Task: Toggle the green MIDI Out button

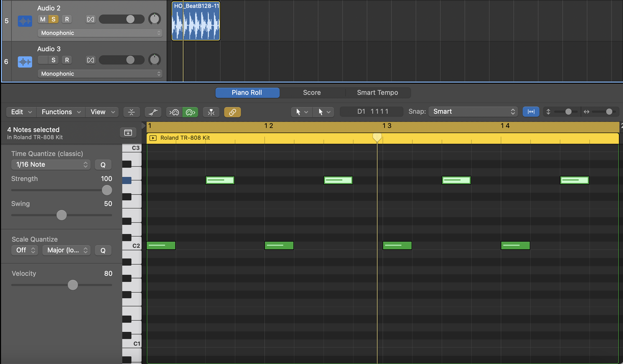Action: coord(190,112)
